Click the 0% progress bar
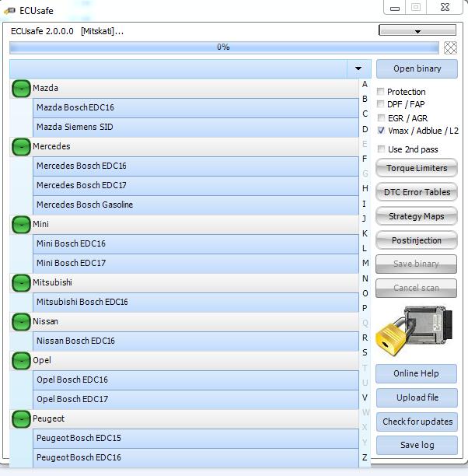 pos(224,47)
